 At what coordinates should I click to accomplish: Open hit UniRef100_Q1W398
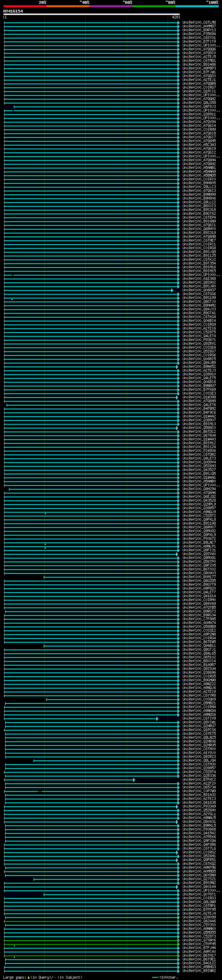[199, 397]
